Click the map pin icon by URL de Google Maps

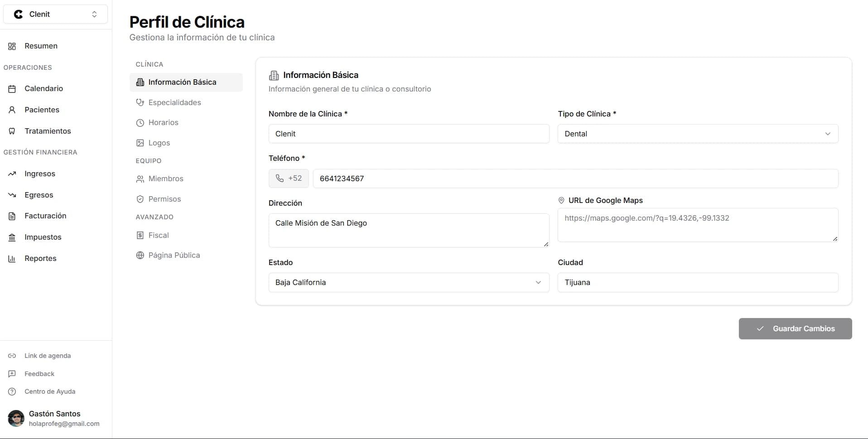(561, 201)
